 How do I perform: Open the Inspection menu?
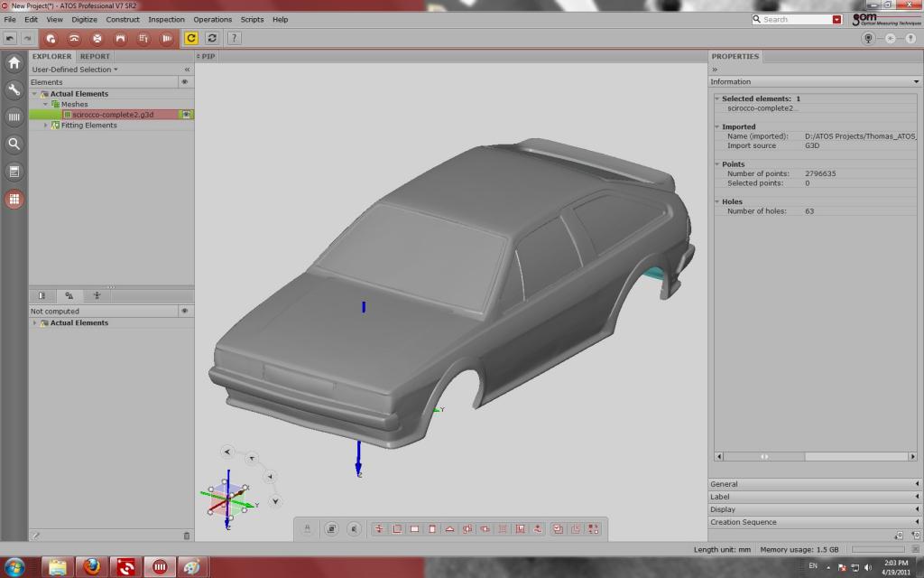click(166, 19)
